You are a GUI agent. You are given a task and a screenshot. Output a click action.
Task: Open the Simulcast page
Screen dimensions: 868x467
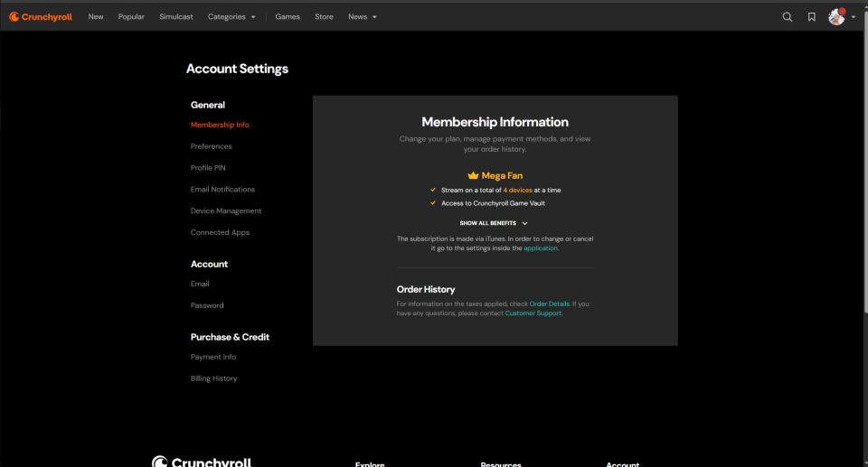tap(176, 16)
